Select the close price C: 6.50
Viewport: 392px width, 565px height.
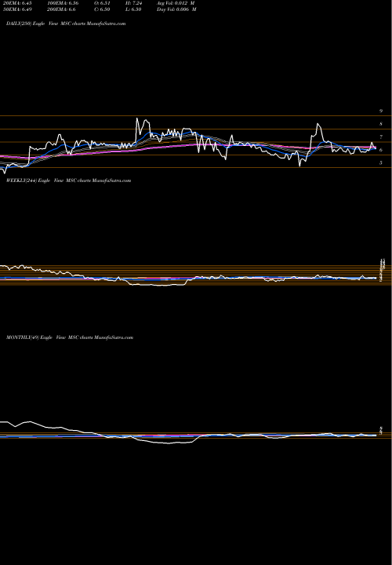101,9
